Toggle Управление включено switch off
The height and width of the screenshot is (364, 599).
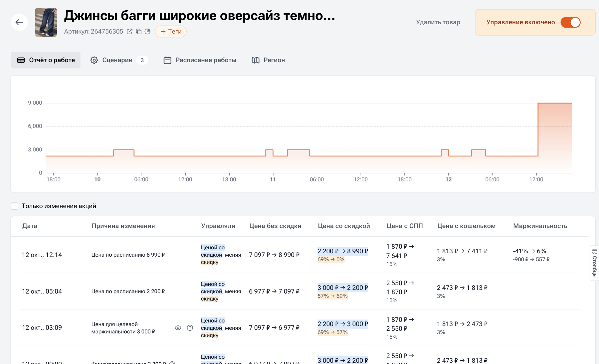[570, 22]
